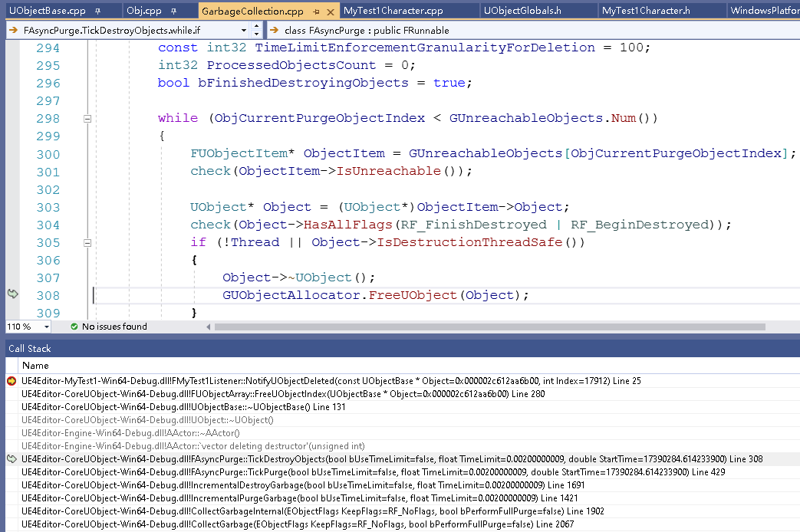Close the GarbageCollection.cpp tab
Viewport: 800px width, 532px height.
pos(330,11)
